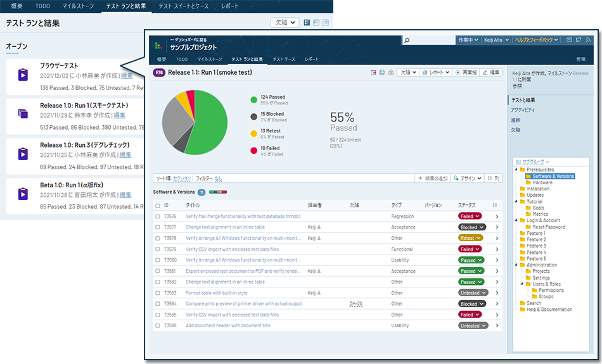Open details arrow for test T3586
Screen dimensions: 602x364
tap(497, 325)
